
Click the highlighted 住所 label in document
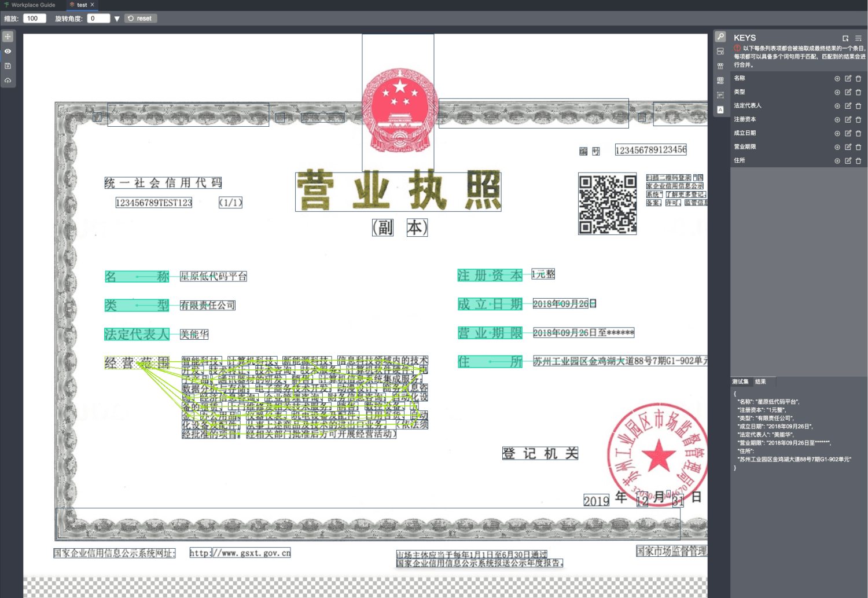point(490,362)
